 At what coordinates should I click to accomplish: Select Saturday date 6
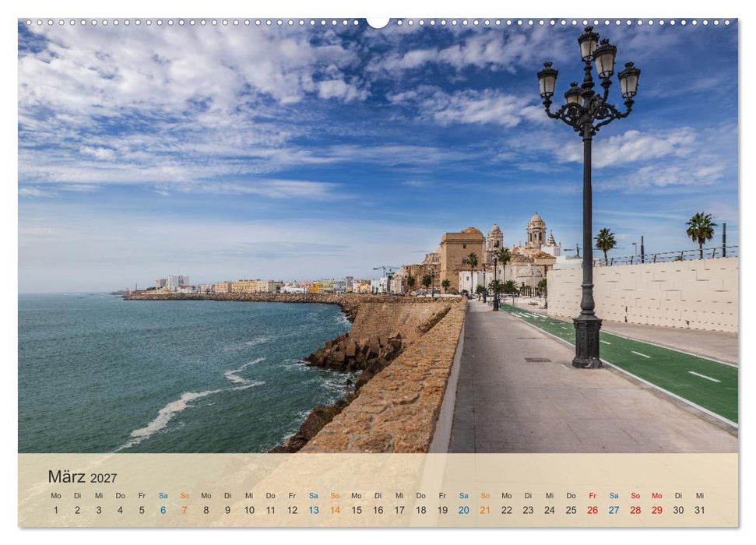pos(163,510)
